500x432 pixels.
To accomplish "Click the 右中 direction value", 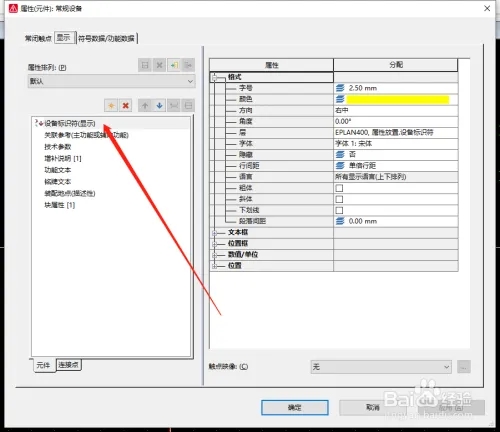I will pos(342,110).
